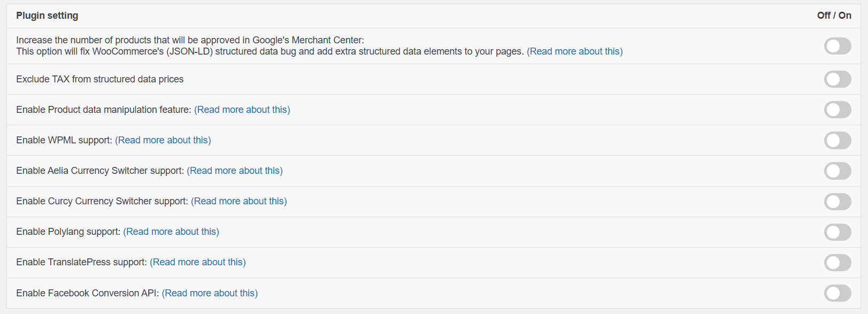Enable TranslatePress support switch
868x314 pixels.
tap(838, 263)
